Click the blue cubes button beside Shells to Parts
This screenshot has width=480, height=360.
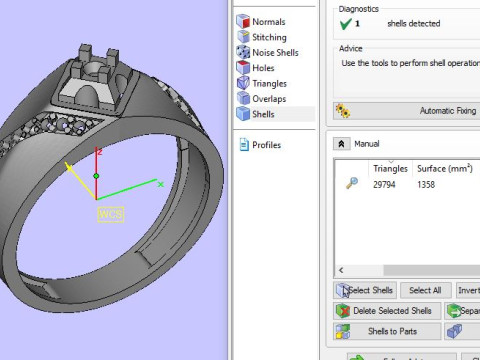pyautogui.click(x=462, y=331)
